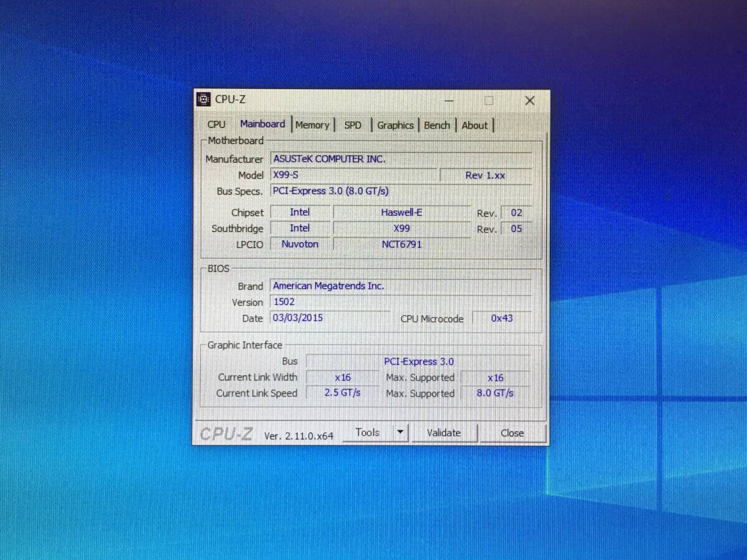The height and width of the screenshot is (560, 747).
Task: Select the Mainboard tab
Action: coord(262,124)
